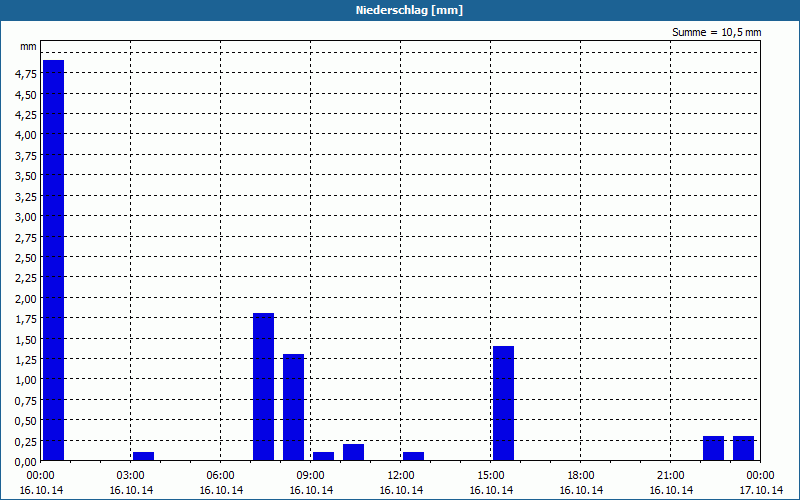Click the "16.10.14" date under 03:00

(131, 490)
